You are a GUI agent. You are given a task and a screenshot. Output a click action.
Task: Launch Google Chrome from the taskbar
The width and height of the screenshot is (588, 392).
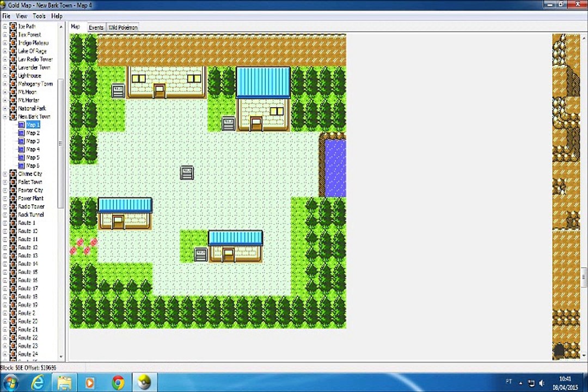click(x=118, y=383)
